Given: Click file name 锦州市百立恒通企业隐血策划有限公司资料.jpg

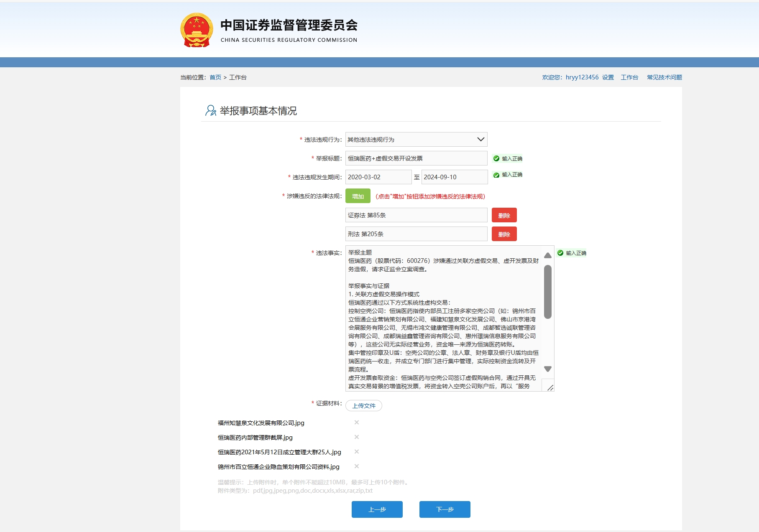Looking at the screenshot, I should coord(279,467).
